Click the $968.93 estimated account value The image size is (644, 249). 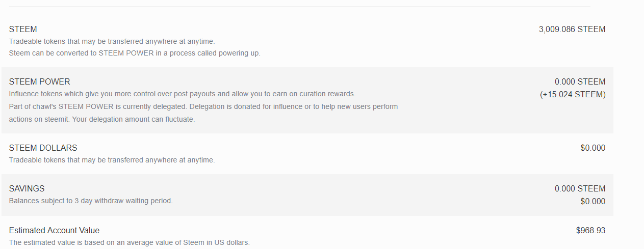(590, 231)
